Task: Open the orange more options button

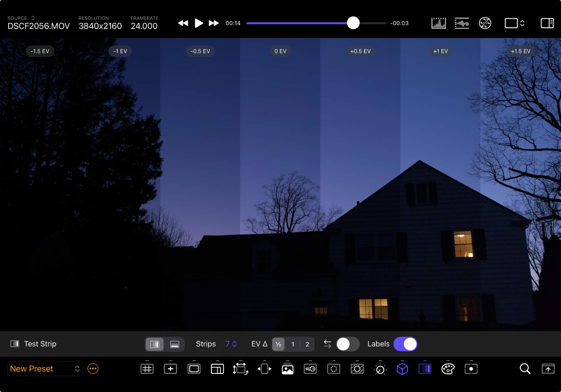Action: tap(93, 369)
